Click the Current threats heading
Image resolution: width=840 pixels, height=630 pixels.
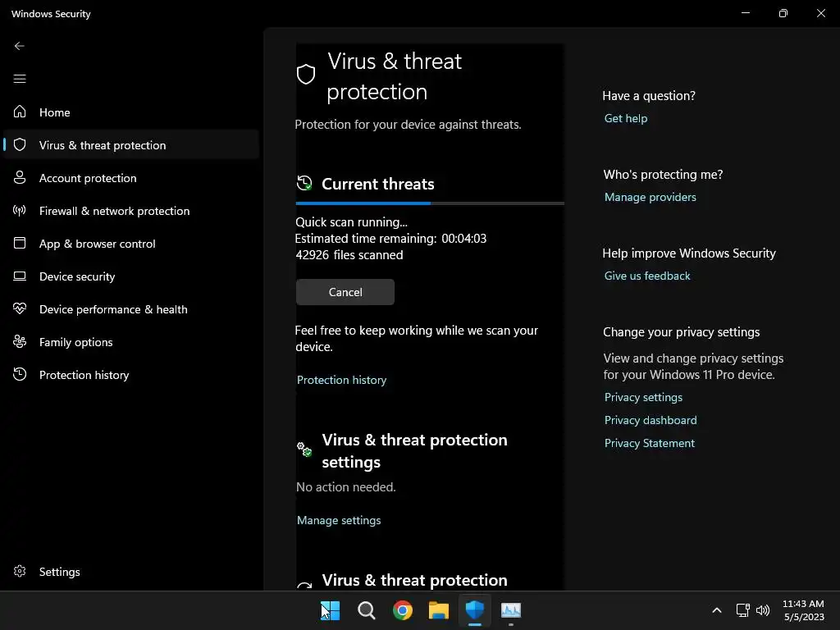click(x=377, y=184)
